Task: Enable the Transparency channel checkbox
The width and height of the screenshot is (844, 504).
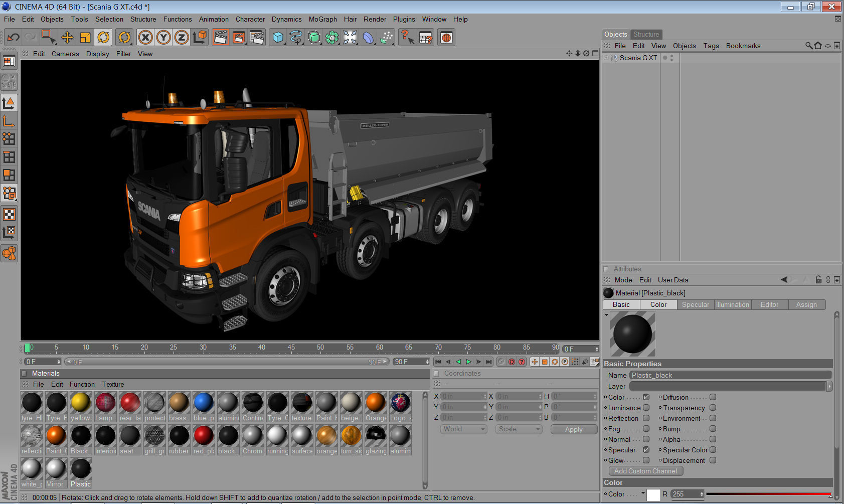Action: [713, 408]
